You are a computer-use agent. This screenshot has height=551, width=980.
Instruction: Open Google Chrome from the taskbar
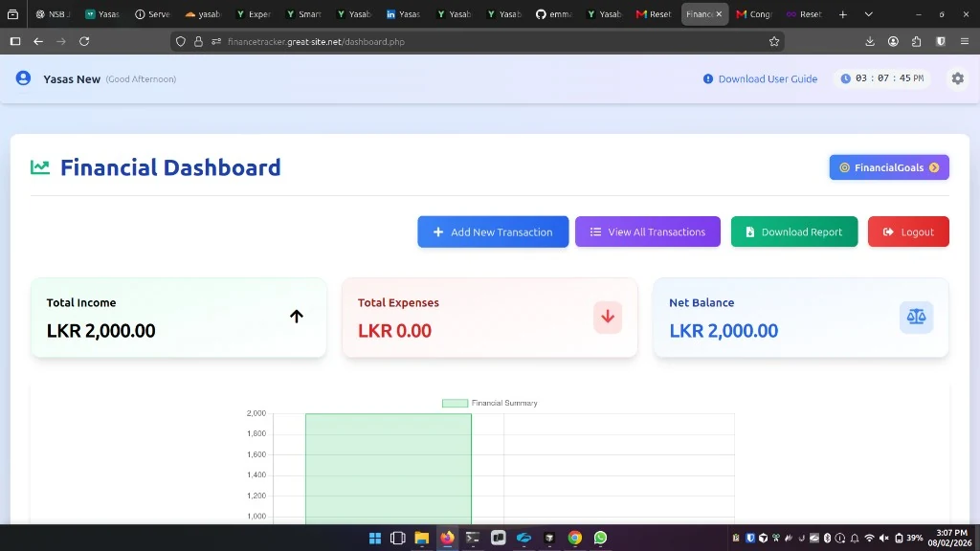coord(575,538)
